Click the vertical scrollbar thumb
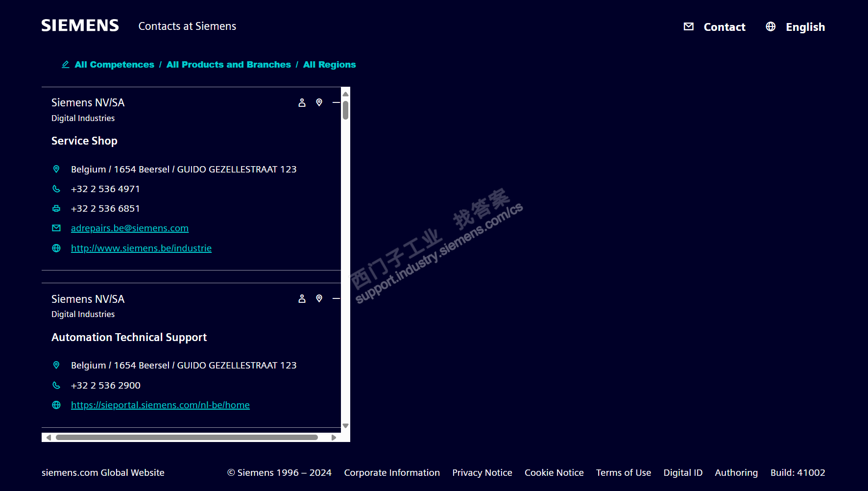The image size is (868, 491). click(x=345, y=110)
